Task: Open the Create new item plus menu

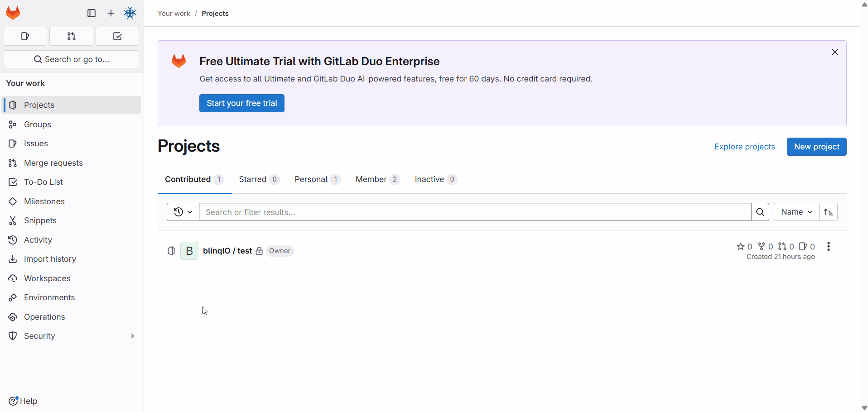Action: coord(111,13)
